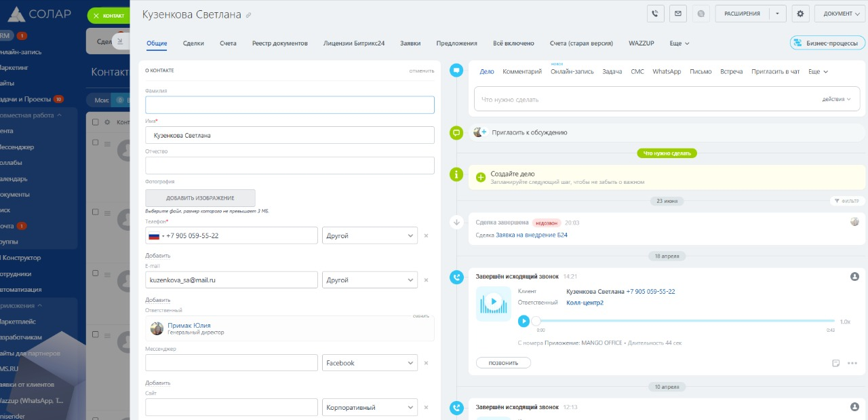Open the email envelope icon in the header
The height and width of the screenshot is (420, 868).
pyautogui.click(x=677, y=13)
